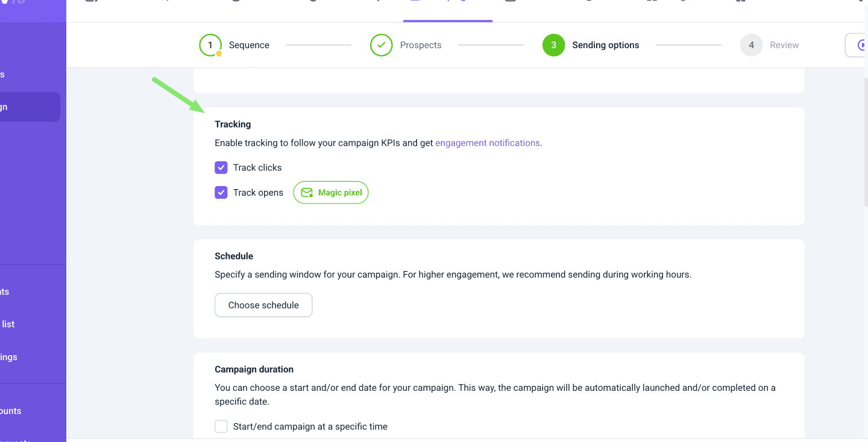Jump to the step 4 Review circle
The width and height of the screenshot is (868, 442).
(x=751, y=45)
